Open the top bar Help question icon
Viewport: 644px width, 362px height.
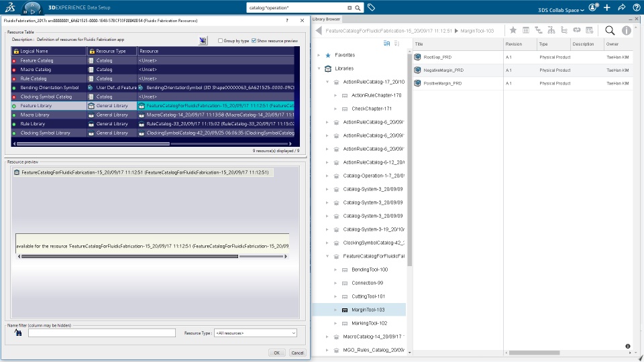pos(636,7)
